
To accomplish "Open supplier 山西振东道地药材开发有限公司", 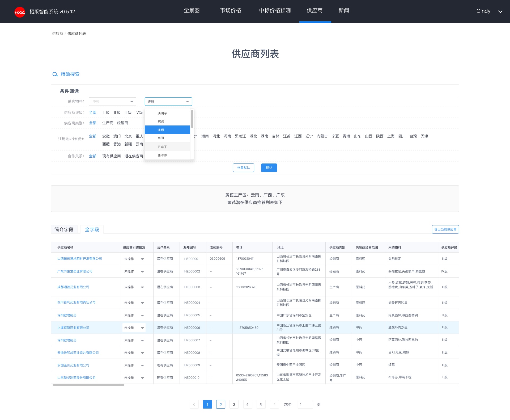I will coord(80,259).
